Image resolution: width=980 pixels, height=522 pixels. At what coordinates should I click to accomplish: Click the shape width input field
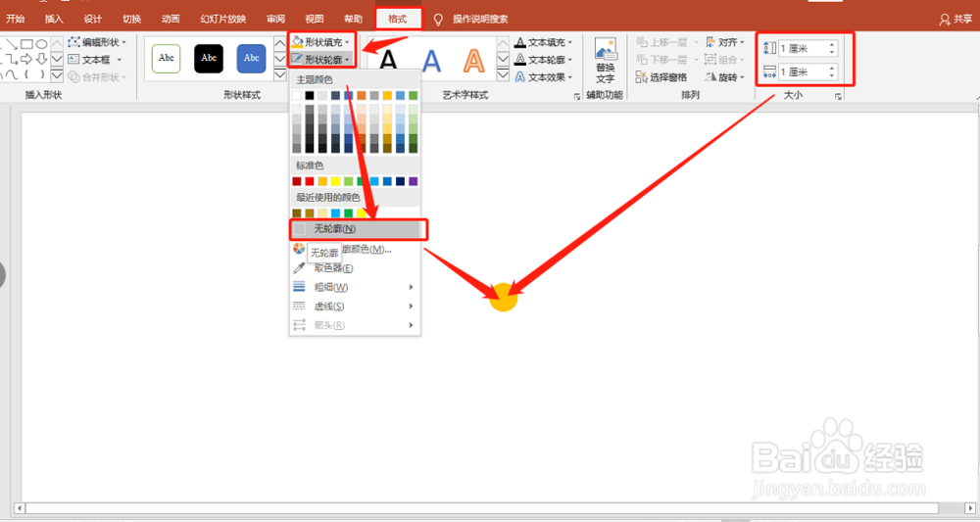click(x=803, y=71)
